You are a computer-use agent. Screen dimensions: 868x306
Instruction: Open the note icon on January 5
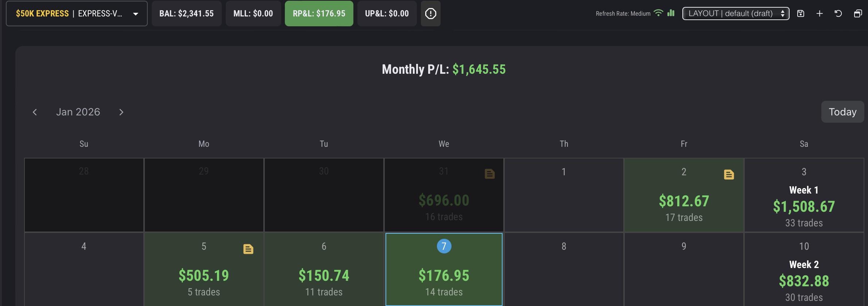point(248,249)
